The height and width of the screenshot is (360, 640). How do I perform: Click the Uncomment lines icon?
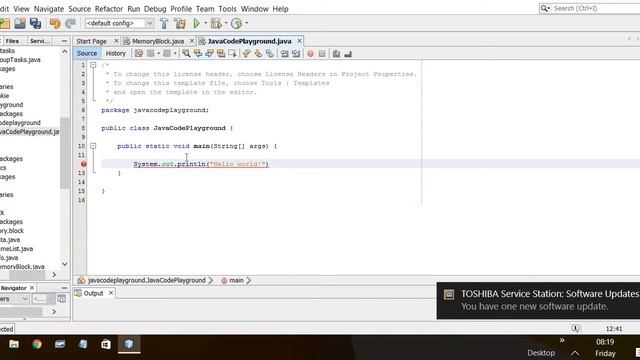[x=348, y=53]
